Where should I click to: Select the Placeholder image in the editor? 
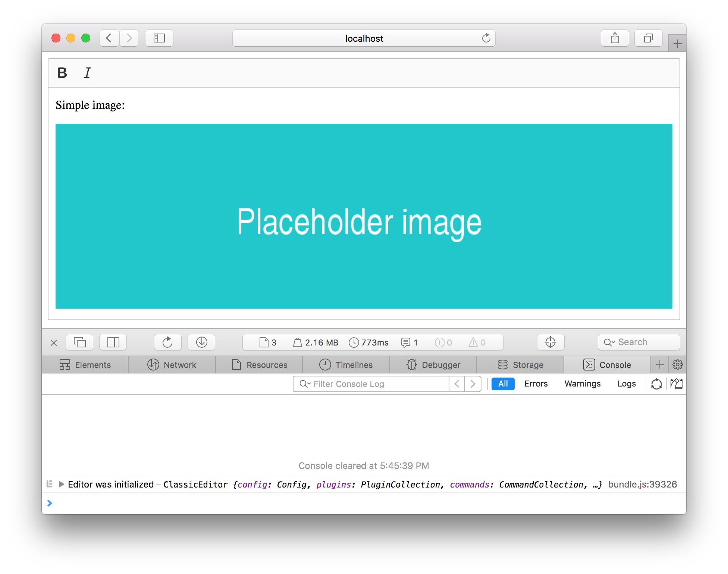coord(364,216)
